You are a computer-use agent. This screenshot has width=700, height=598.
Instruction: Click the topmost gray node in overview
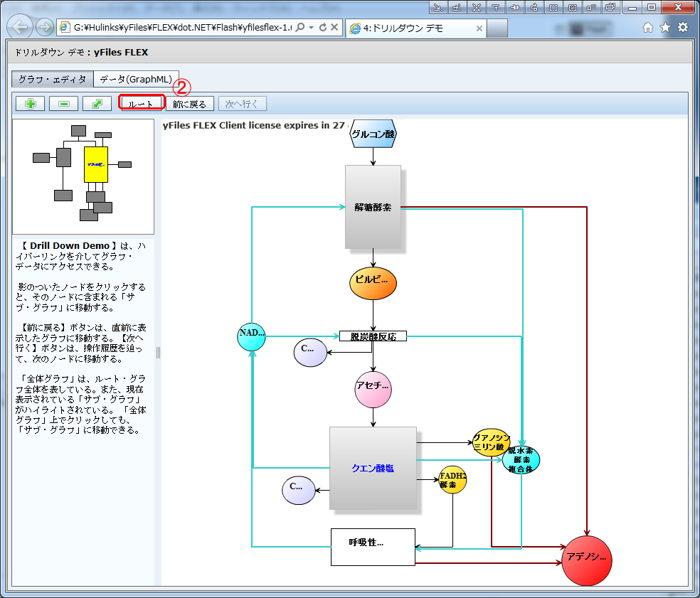tap(78, 131)
